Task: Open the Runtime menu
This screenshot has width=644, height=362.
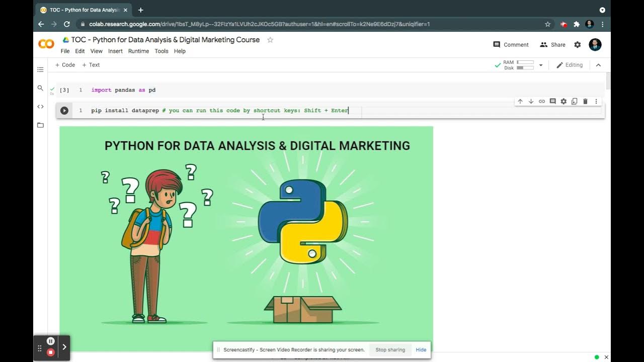Action: coord(138,51)
